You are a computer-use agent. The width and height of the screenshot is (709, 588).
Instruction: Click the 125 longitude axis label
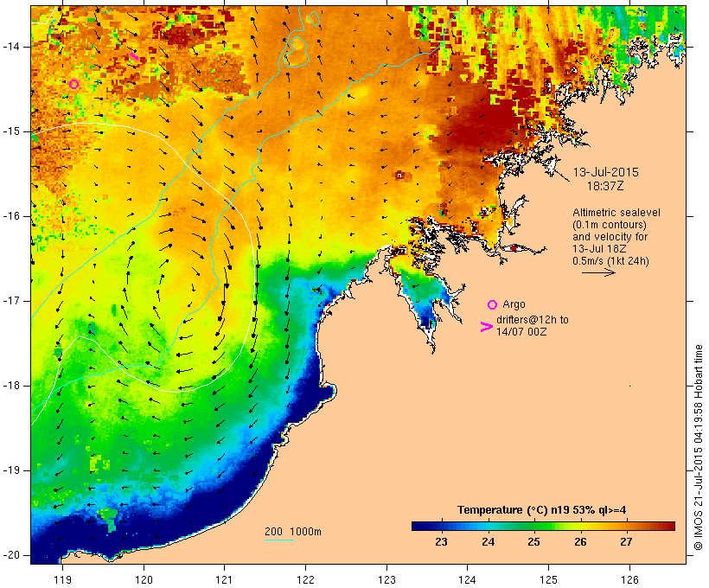548,579
